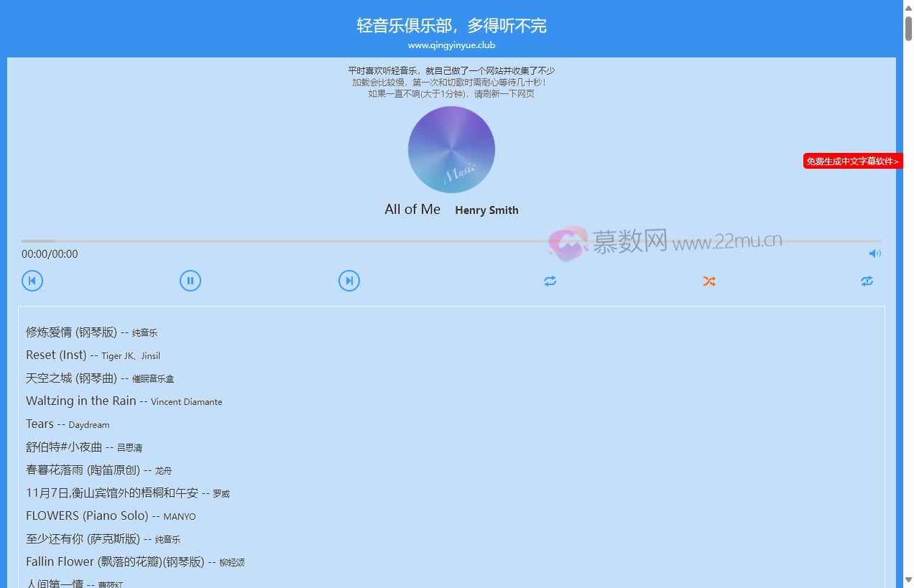Screen dimensions: 914x588
Task: Click the spinning Music album disc
Action: (x=451, y=149)
